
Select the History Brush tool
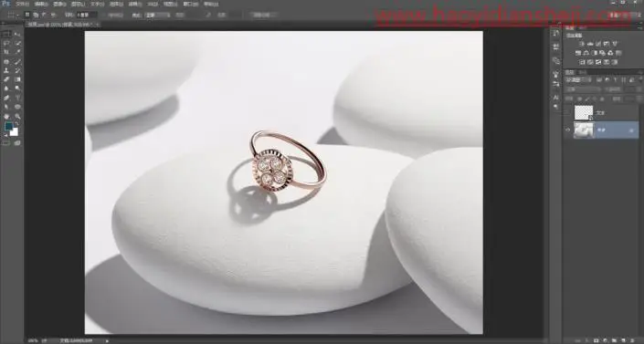(17, 70)
